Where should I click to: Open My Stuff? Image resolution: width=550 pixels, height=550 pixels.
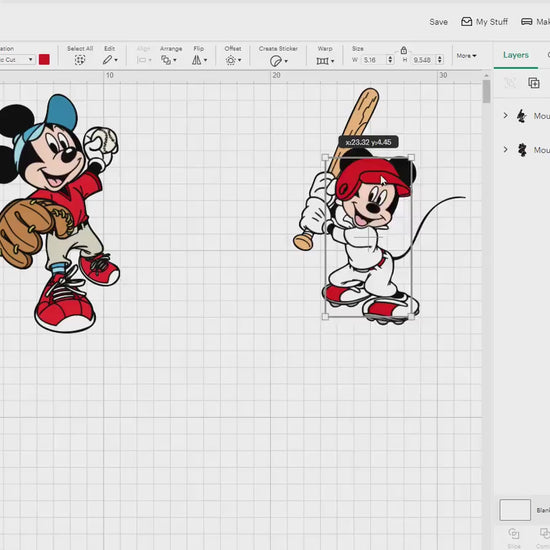(484, 22)
